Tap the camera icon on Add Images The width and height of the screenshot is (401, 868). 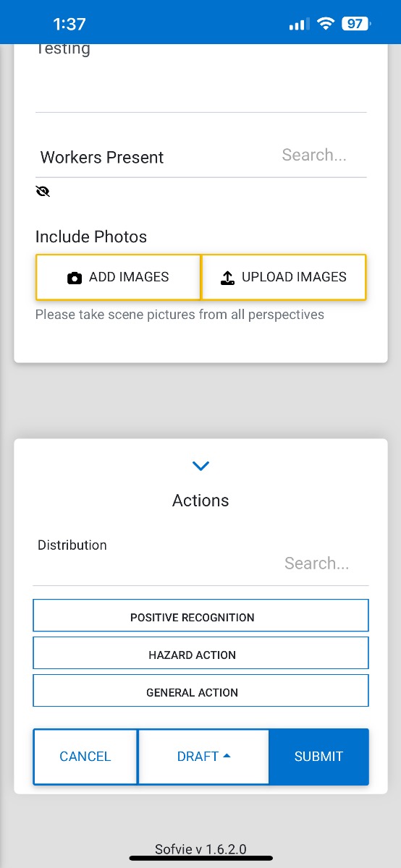[x=75, y=278]
